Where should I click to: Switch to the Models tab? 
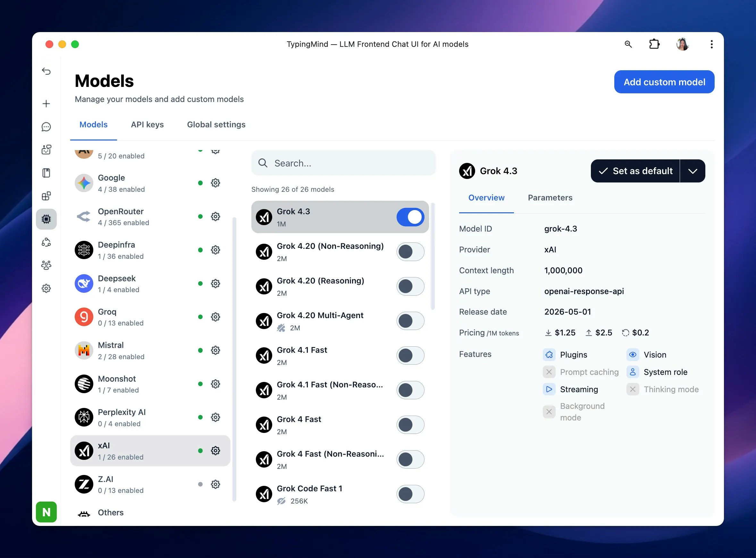click(94, 125)
